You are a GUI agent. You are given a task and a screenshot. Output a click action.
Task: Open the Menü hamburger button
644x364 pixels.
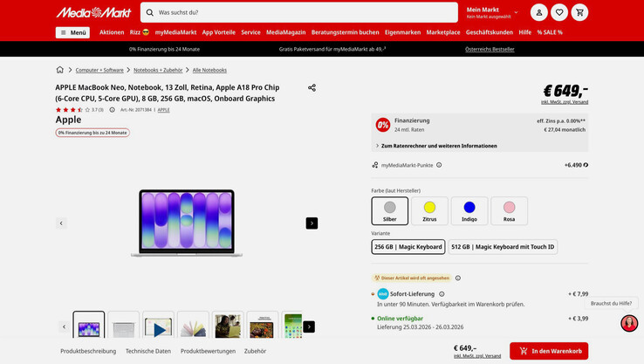pyautogui.click(x=72, y=32)
